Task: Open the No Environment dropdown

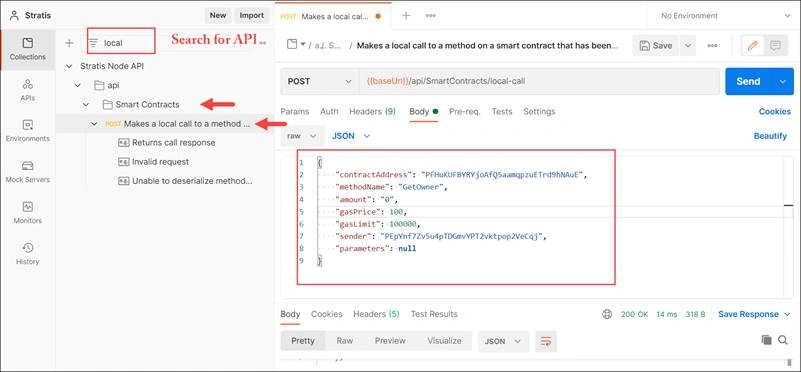Action: click(x=725, y=16)
